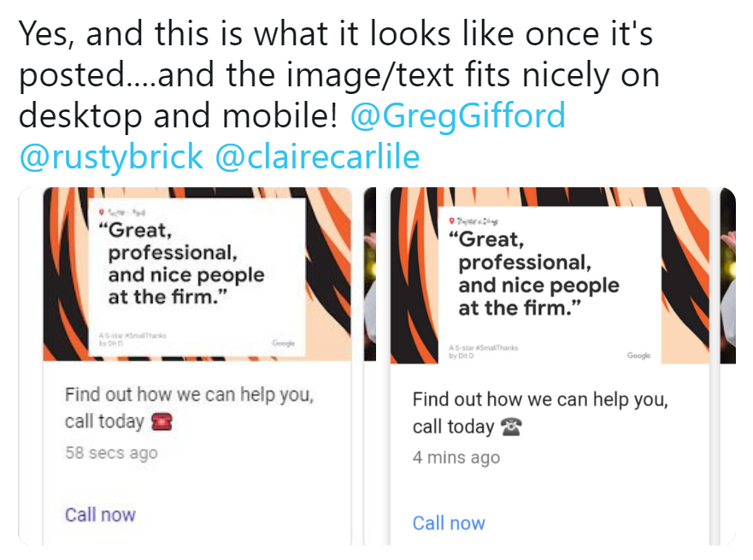Screen dimensions: 753x560
Task: Open the @rustybrick profile mention
Action: (x=111, y=156)
